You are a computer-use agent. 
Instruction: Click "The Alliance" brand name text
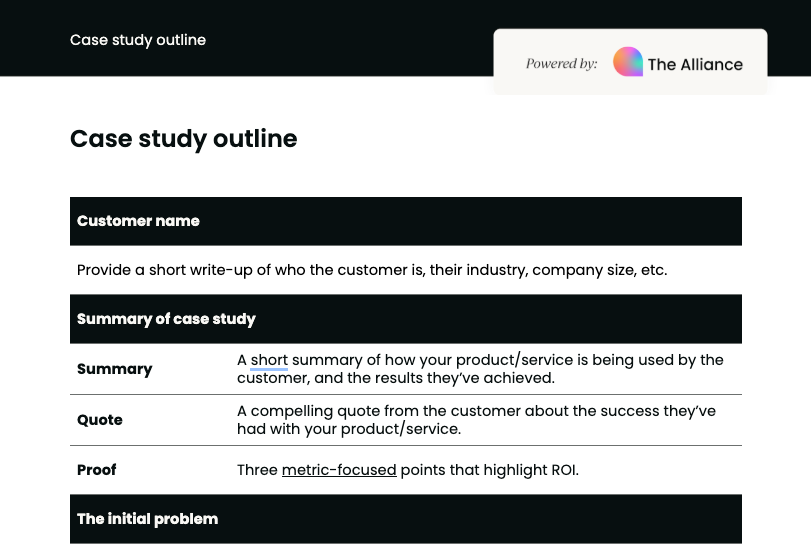(x=695, y=65)
